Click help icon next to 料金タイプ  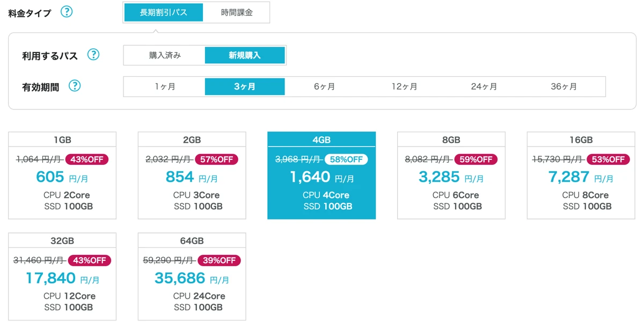click(x=67, y=12)
